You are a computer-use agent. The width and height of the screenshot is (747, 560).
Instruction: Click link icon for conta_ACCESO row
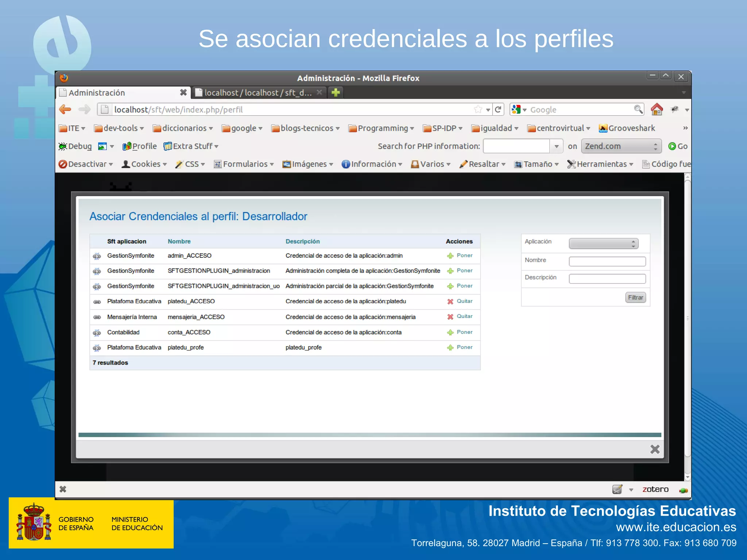click(97, 333)
